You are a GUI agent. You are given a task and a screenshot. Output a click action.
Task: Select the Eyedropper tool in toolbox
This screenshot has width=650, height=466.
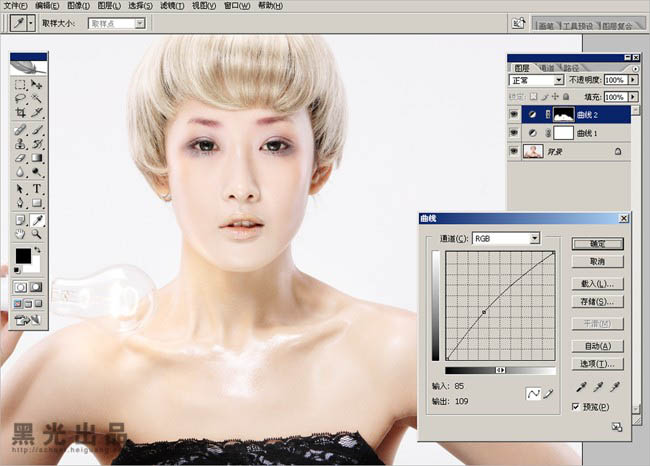pos(36,220)
